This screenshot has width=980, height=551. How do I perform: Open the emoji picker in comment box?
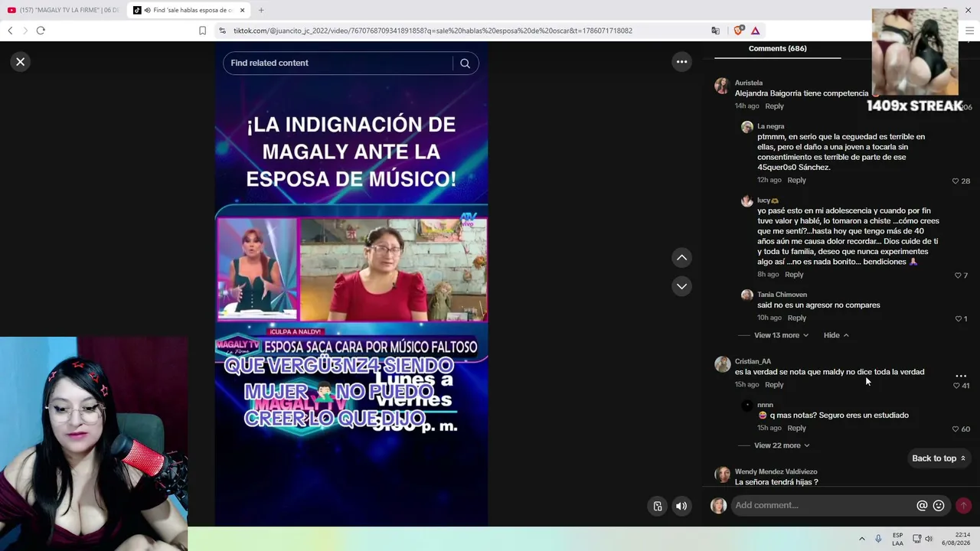click(939, 506)
